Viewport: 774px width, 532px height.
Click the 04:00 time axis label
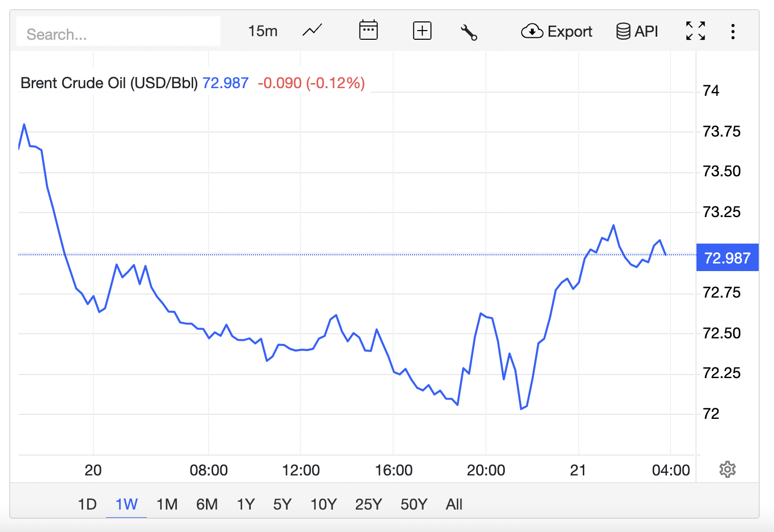click(x=671, y=470)
